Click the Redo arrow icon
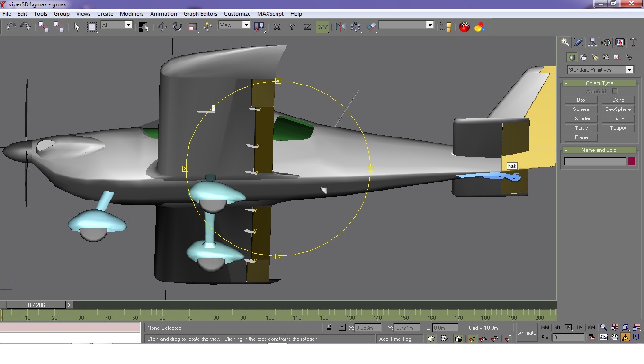The width and height of the screenshot is (644, 364). tap(25, 27)
